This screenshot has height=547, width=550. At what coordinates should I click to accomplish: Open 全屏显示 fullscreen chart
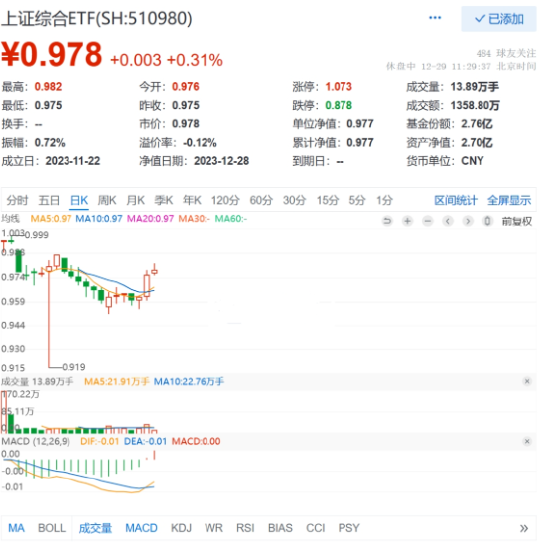[x=509, y=200]
